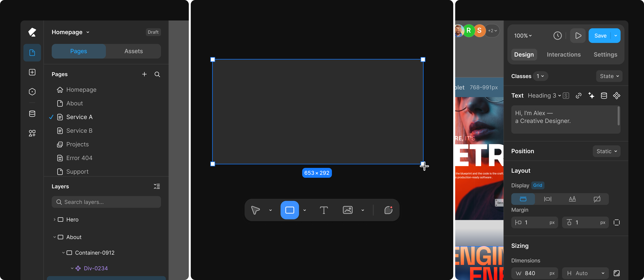Click the link icon in Text row
This screenshot has width=644, height=280.
578,95
